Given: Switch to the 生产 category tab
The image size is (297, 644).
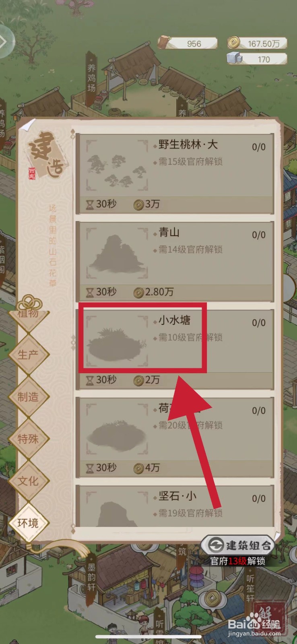Looking at the screenshot, I should (28, 355).
